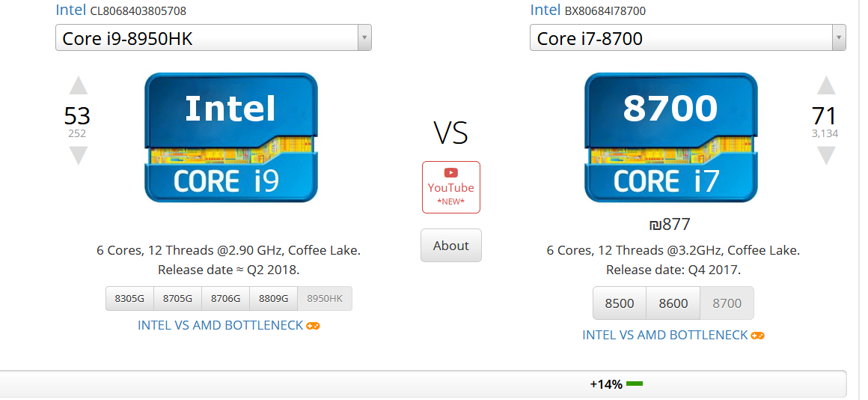Expand Core i9-8950HK dropdown arrow
Image resolution: width=868 pixels, height=400 pixels.
click(364, 38)
